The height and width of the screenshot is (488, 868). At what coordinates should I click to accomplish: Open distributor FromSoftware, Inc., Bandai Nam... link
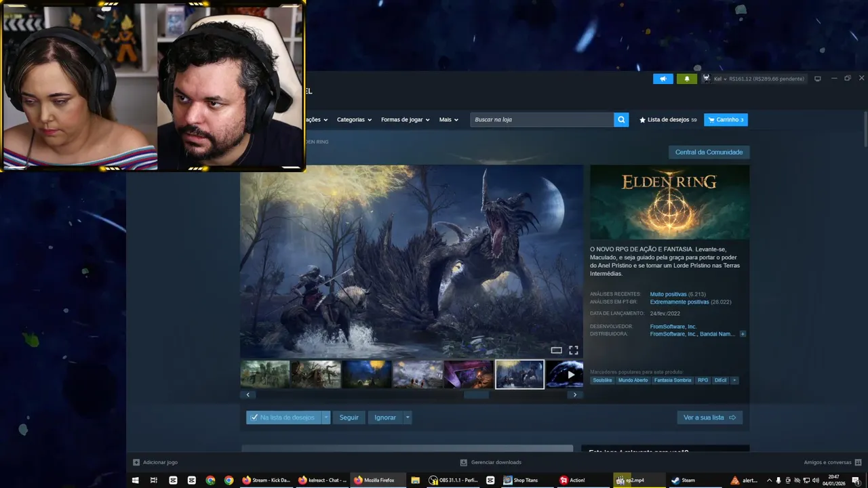pos(692,334)
